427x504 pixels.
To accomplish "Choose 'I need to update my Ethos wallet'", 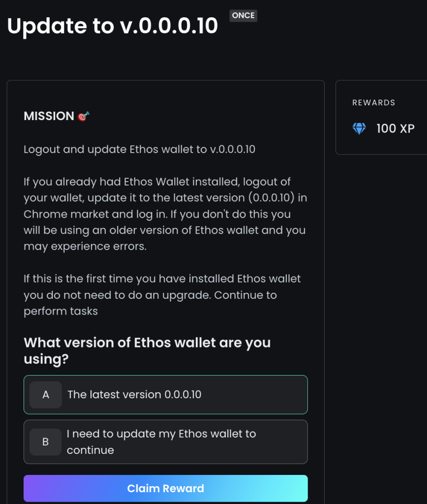I will 165,441.
